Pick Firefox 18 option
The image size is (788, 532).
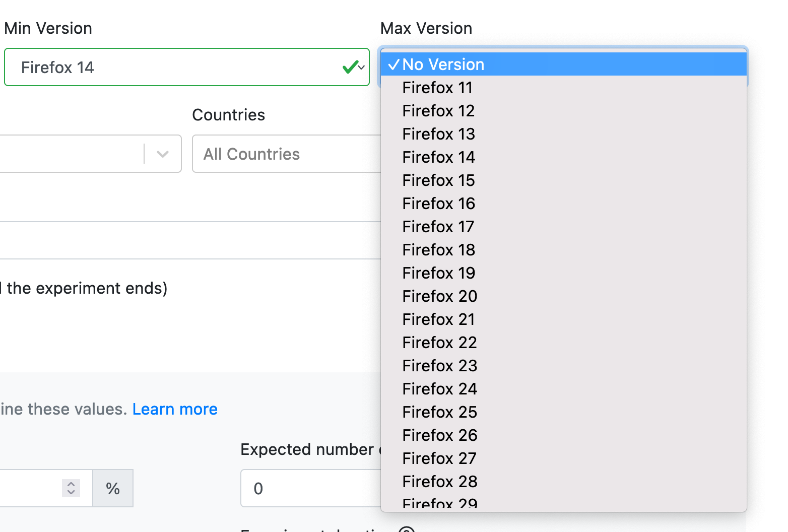point(563,250)
